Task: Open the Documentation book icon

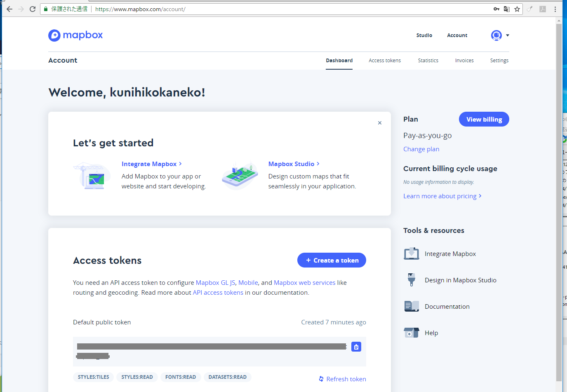Action: 412,306
